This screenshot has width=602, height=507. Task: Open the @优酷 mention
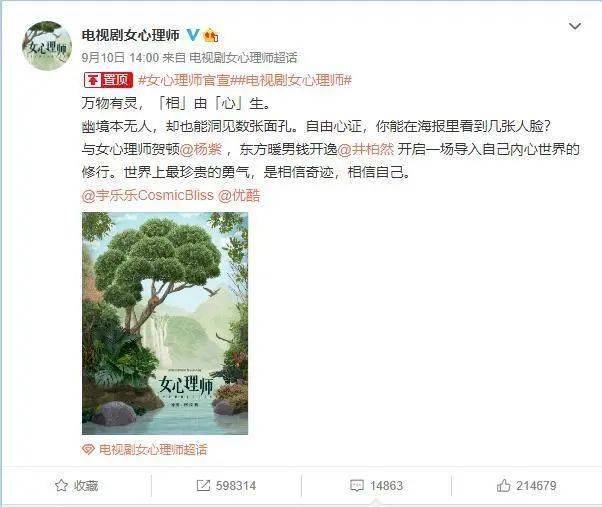239,195
